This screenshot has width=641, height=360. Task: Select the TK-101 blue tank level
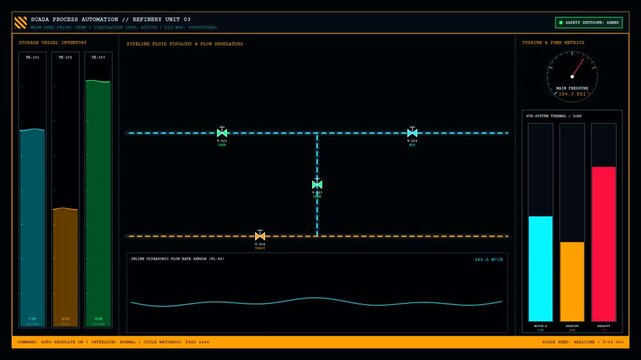click(32, 227)
